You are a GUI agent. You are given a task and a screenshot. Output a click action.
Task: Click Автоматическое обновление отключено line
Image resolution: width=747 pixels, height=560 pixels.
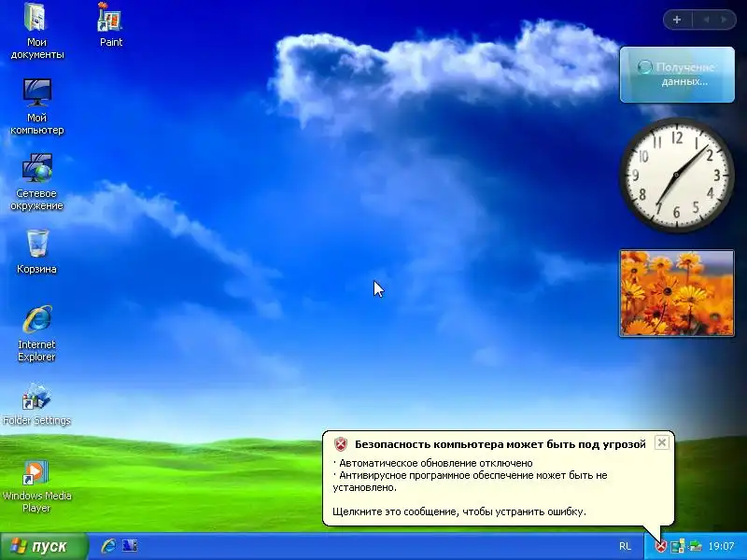click(x=432, y=463)
